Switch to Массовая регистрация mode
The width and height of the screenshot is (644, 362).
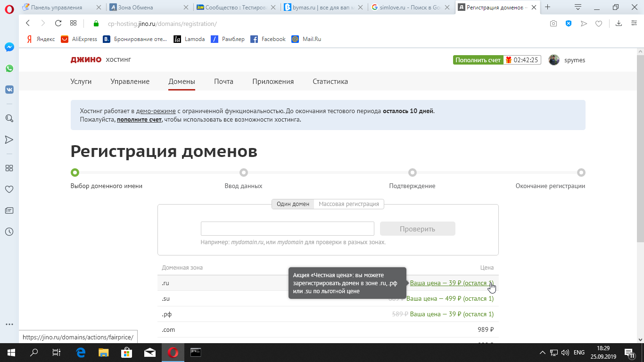(x=349, y=204)
